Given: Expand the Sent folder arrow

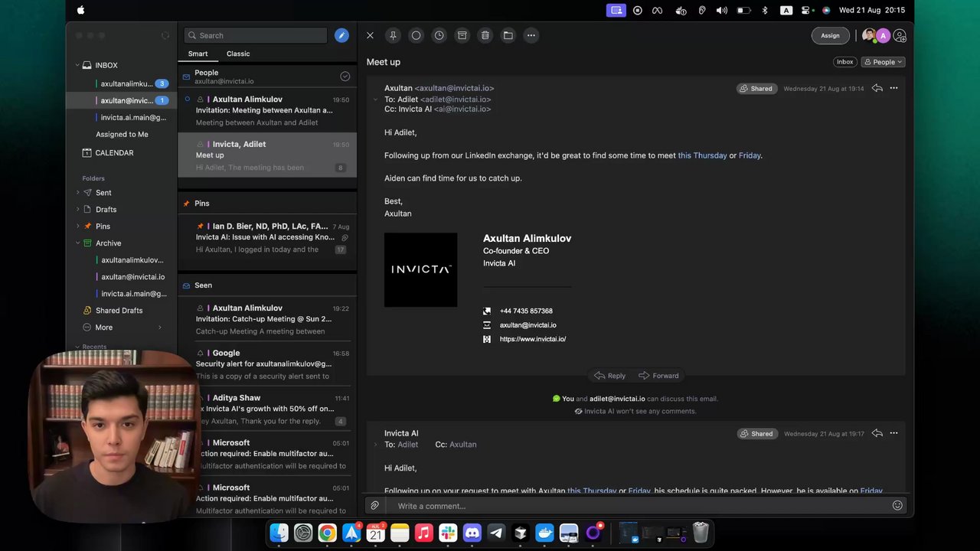Looking at the screenshot, I should 77,193.
